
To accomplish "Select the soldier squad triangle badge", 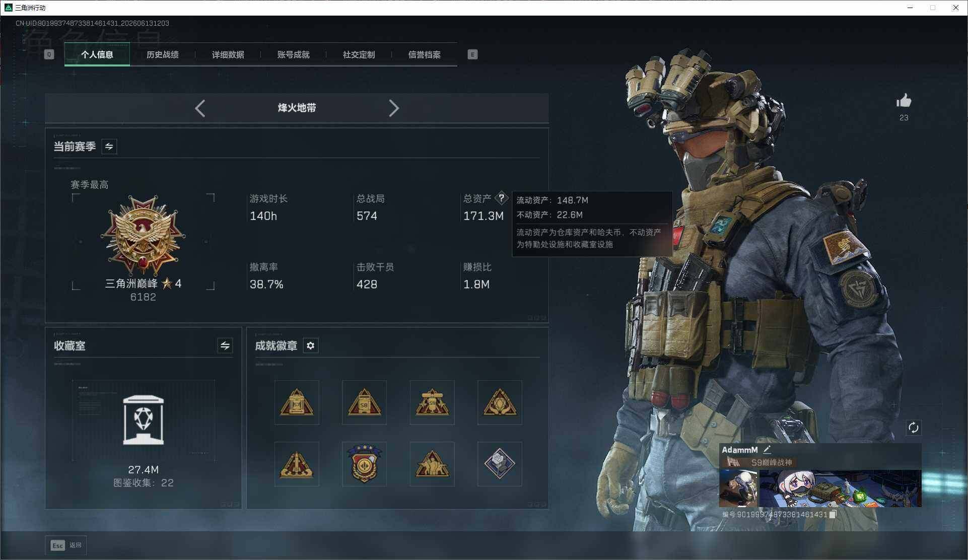I will 432,464.
